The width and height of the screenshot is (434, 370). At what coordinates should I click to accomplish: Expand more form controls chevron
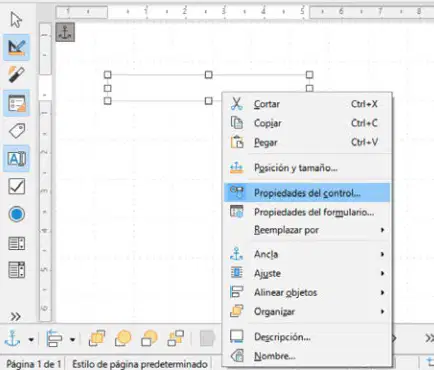coord(15,316)
